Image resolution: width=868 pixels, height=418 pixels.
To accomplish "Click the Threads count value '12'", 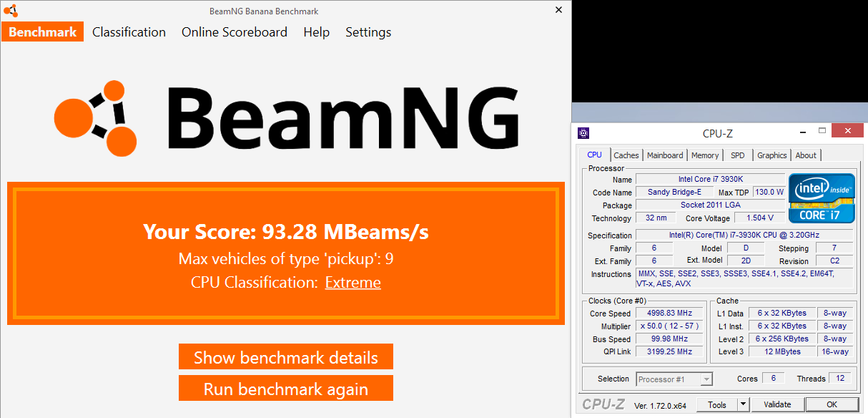I will click(x=840, y=378).
